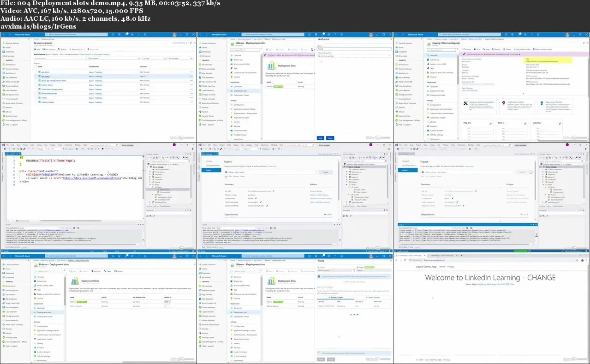Open notifications bell in Resource groups frame
The image size is (590, 364).
click(x=126, y=35)
